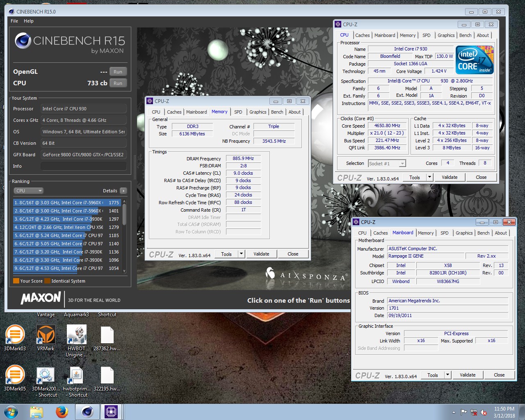Click the Identical System legend swatch

[48, 281]
